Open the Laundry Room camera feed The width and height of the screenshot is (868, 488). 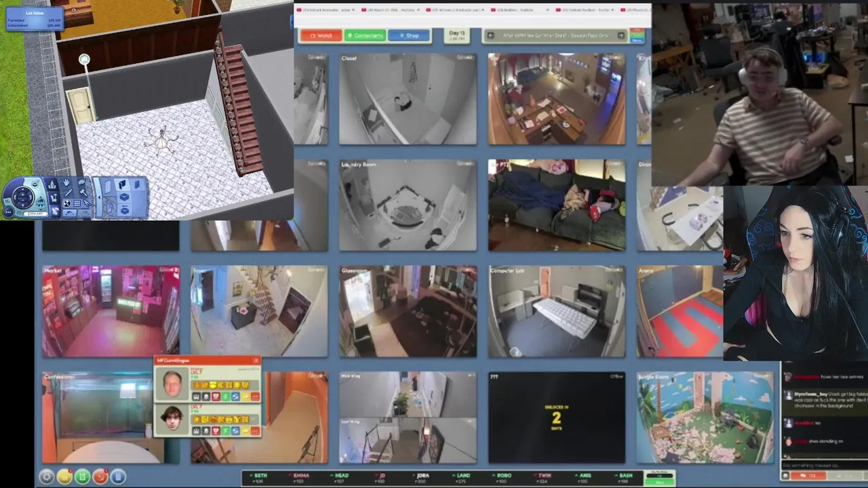tap(408, 205)
